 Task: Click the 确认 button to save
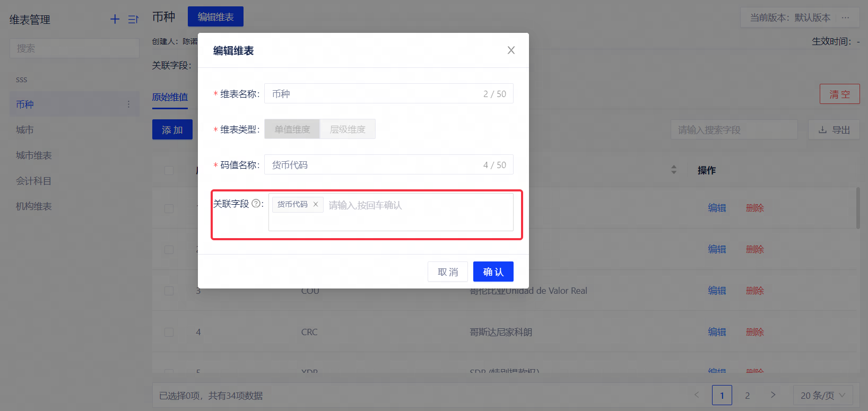(493, 272)
